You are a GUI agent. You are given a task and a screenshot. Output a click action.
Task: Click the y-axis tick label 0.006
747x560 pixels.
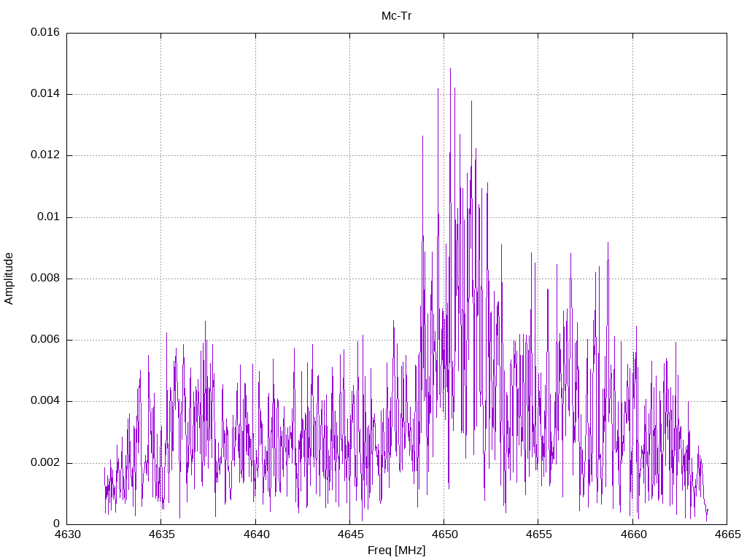(x=45, y=340)
